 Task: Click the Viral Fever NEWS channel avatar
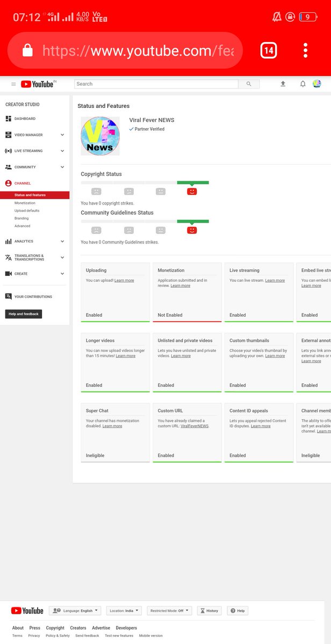(x=100, y=136)
